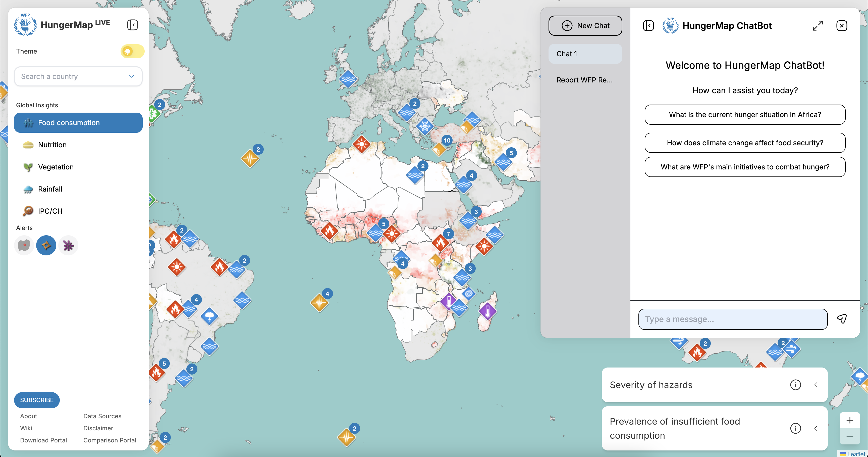Close the HungerMap ChatBot panel
Viewport: 868px width, 457px height.
(x=842, y=26)
